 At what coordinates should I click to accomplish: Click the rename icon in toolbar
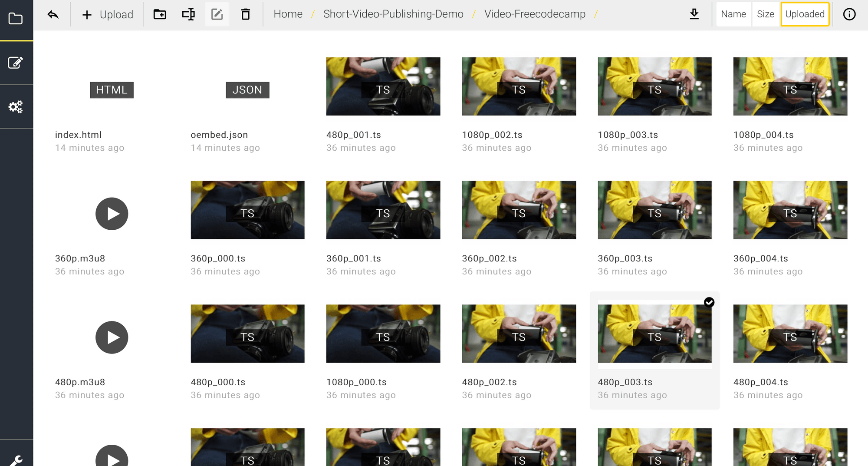coord(188,15)
